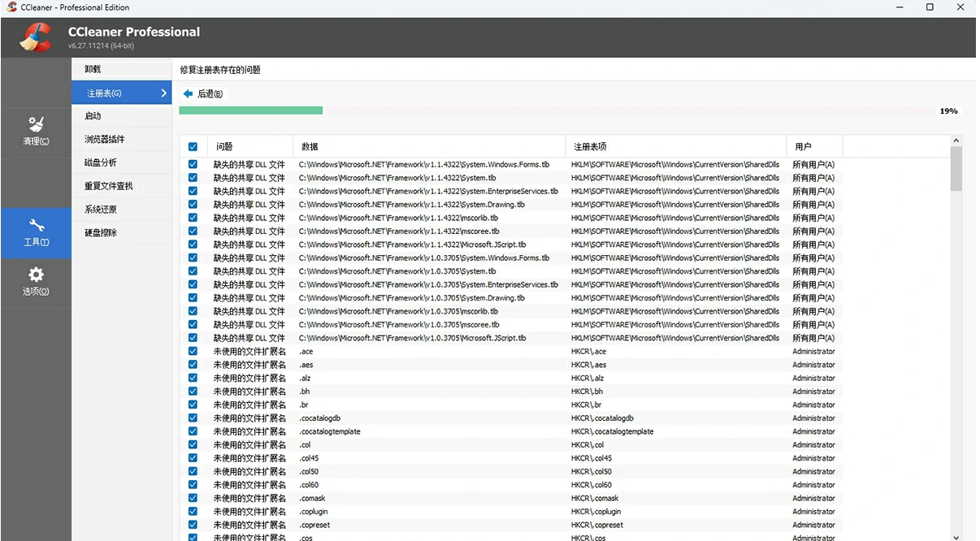Click the CCleaner title bar app icon

(11, 7)
